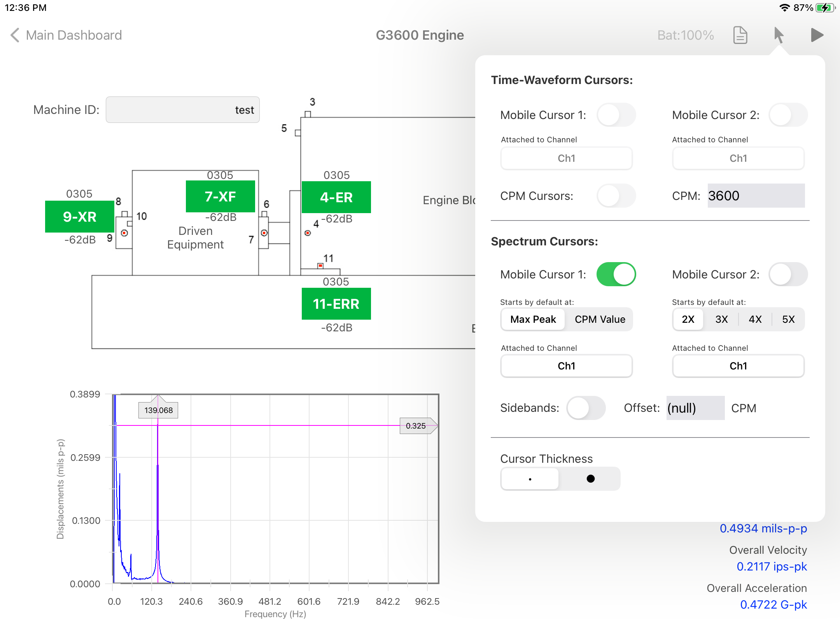Tap the Driven Equipment label
840x630 pixels.
[x=195, y=238]
